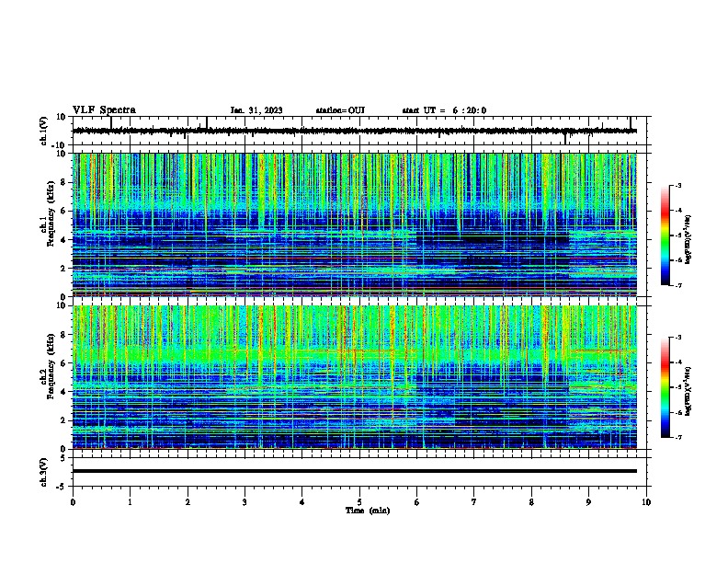Click the "7" minute tick on time axis

tap(474, 502)
